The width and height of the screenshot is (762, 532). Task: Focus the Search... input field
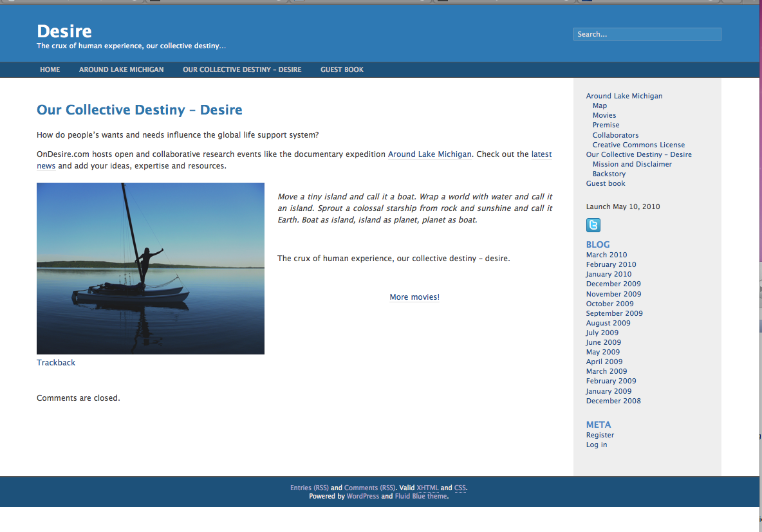pos(647,34)
